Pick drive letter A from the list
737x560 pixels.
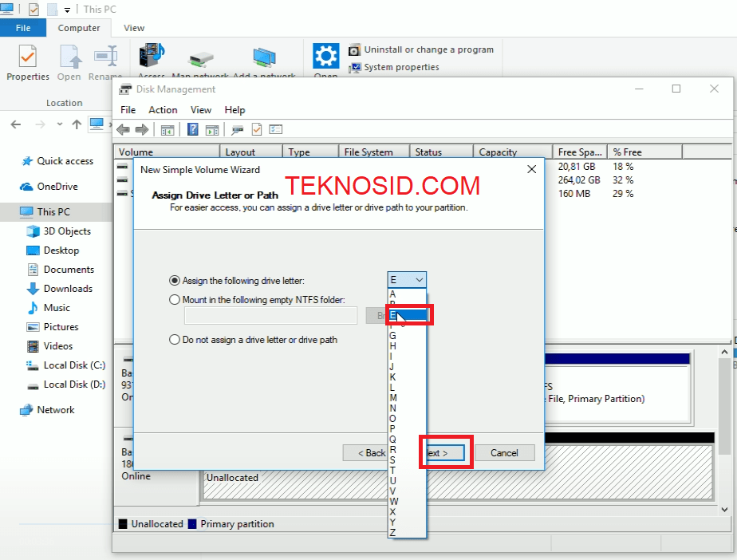407,294
